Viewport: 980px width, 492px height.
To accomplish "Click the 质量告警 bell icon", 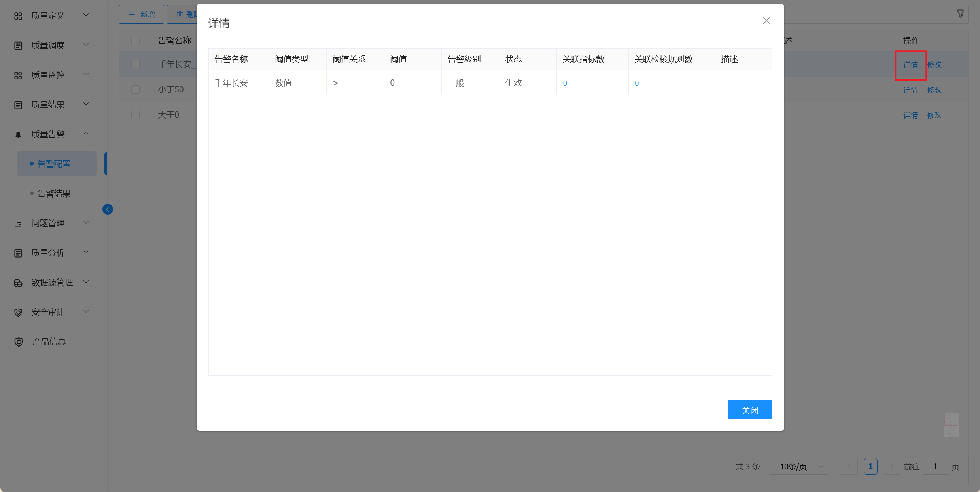I will [x=18, y=134].
